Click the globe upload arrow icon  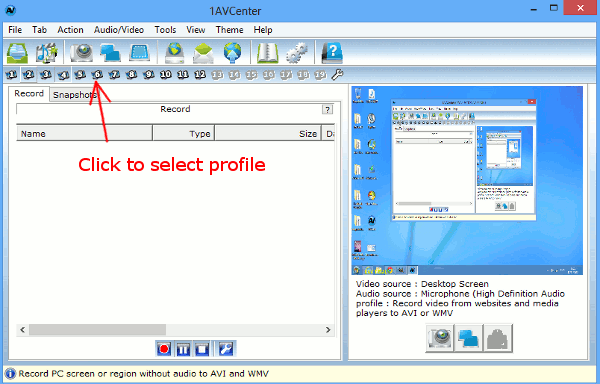(232, 53)
